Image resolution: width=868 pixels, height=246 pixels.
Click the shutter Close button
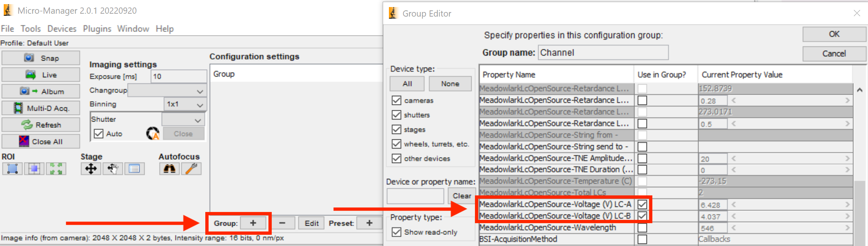183,134
